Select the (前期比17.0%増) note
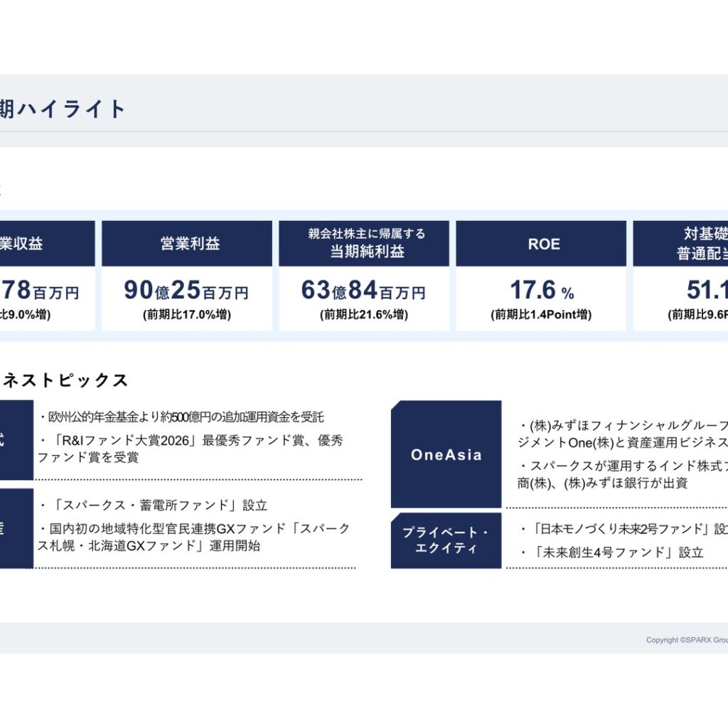Image resolution: width=728 pixels, height=728 pixels. click(x=187, y=315)
